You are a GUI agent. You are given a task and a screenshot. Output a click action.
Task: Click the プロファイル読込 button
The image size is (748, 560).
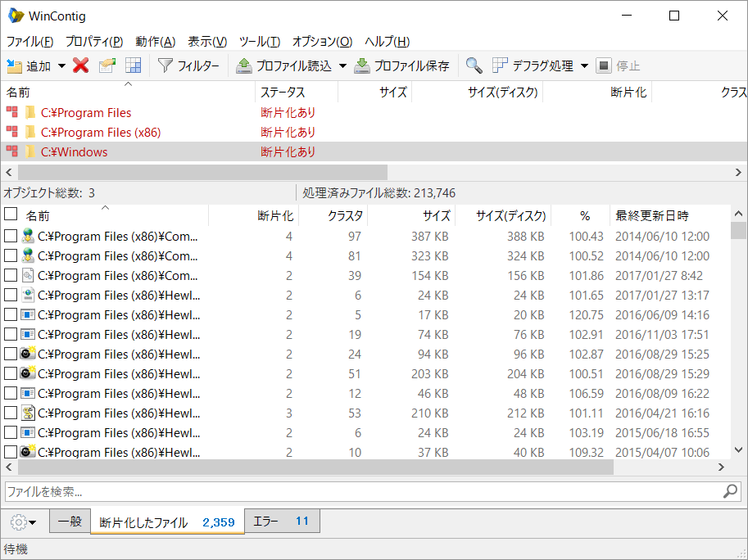point(284,65)
